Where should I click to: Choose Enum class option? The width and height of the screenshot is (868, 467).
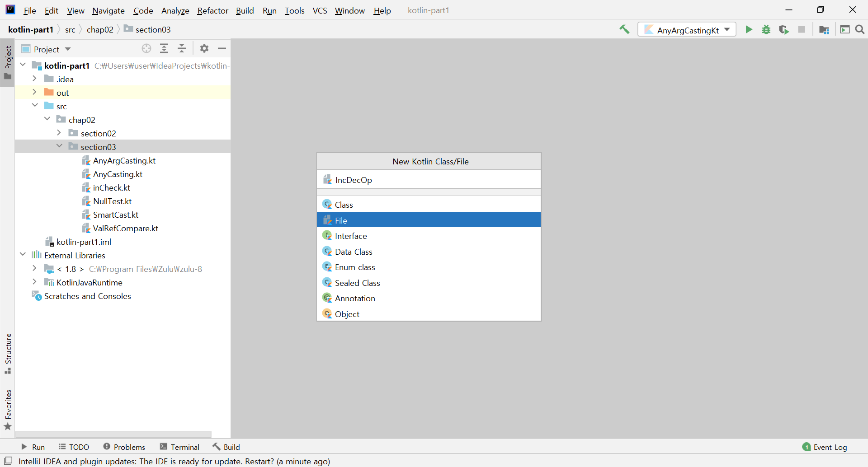pyautogui.click(x=429, y=267)
